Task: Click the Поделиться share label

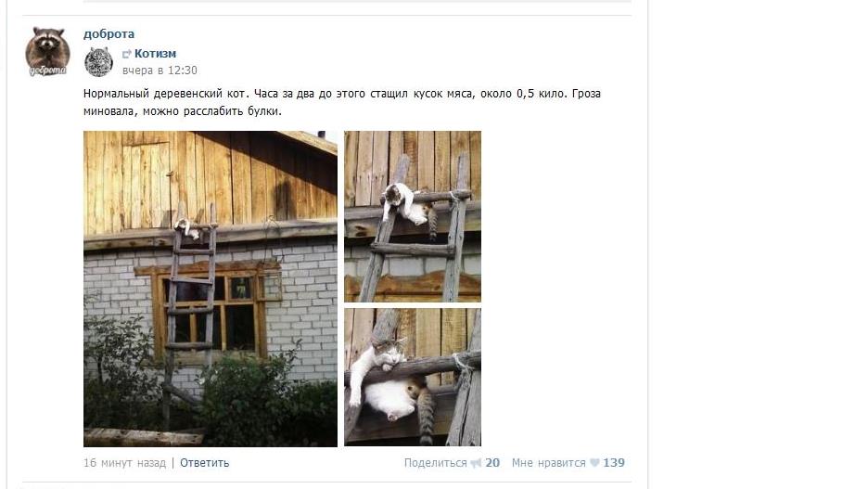Action: pos(435,462)
